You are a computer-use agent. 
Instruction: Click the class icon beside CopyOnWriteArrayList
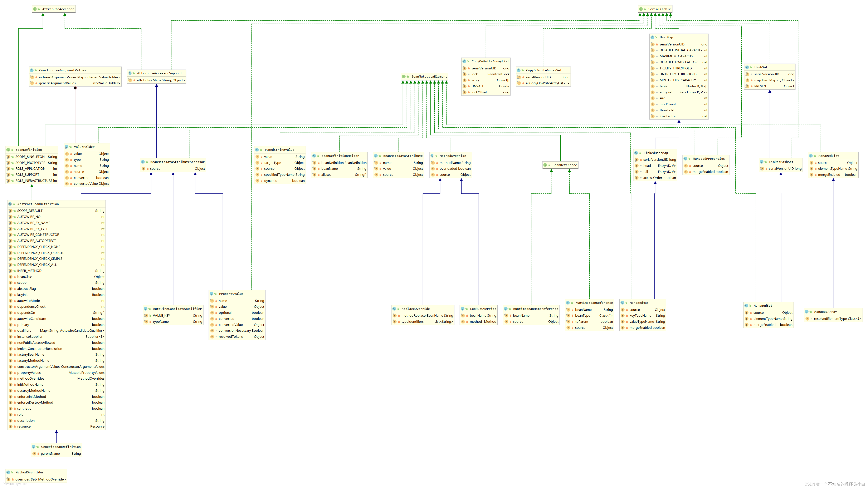[464, 61]
